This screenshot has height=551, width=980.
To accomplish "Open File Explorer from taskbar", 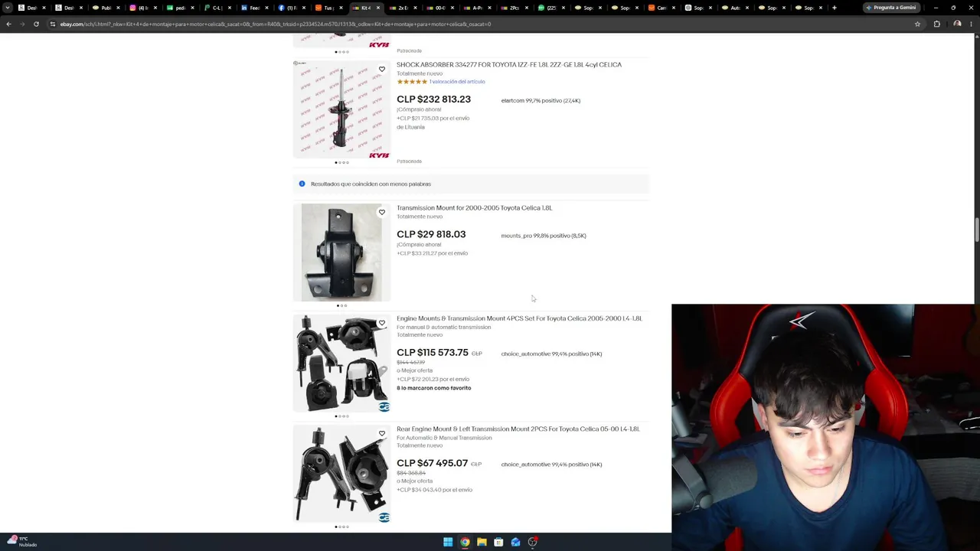I will point(482,542).
